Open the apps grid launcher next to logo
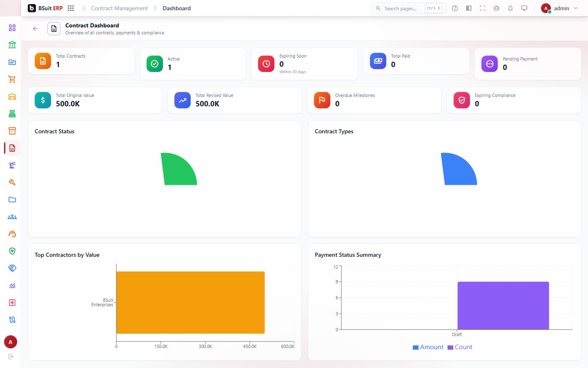This screenshot has height=368, width=588. click(x=71, y=8)
